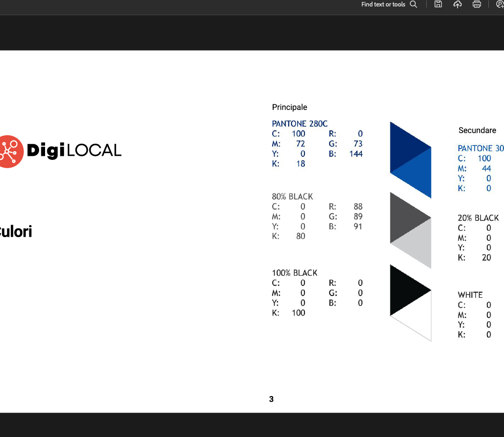Image resolution: width=504 pixels, height=437 pixels.
Task: Print the document using the printer icon
Action: pyautogui.click(x=477, y=5)
